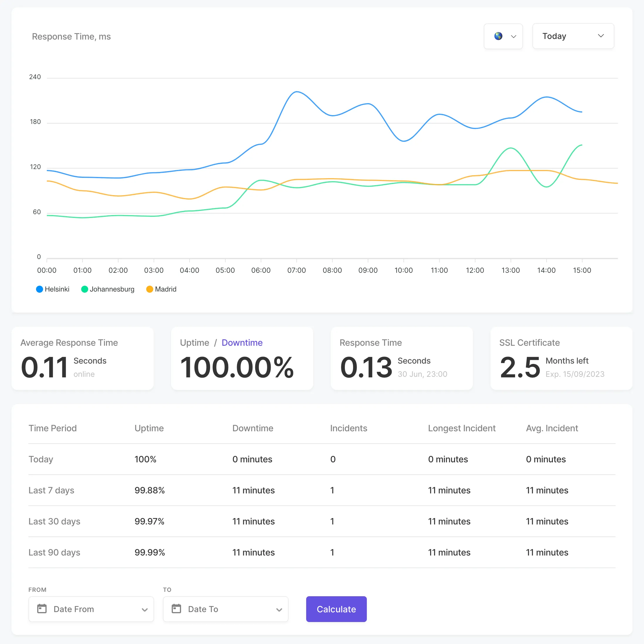Click the orange Madrid legend dot
This screenshot has width=644, height=644.
pos(150,289)
